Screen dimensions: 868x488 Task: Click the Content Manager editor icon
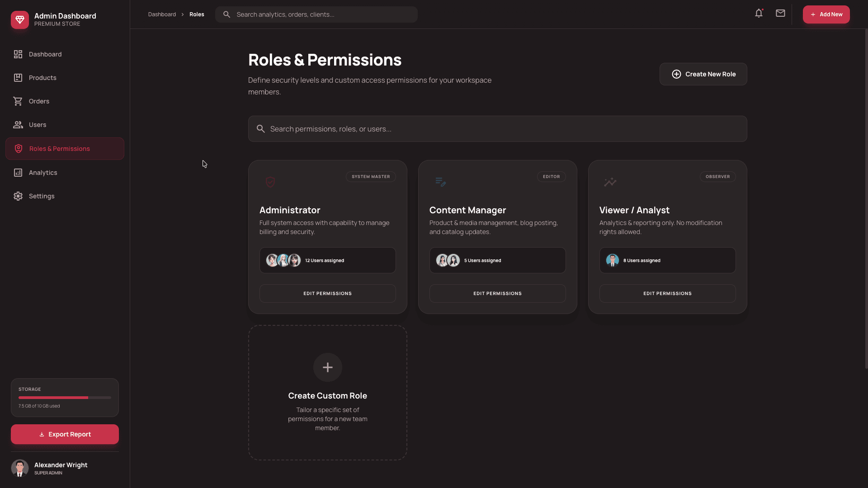[440, 182]
